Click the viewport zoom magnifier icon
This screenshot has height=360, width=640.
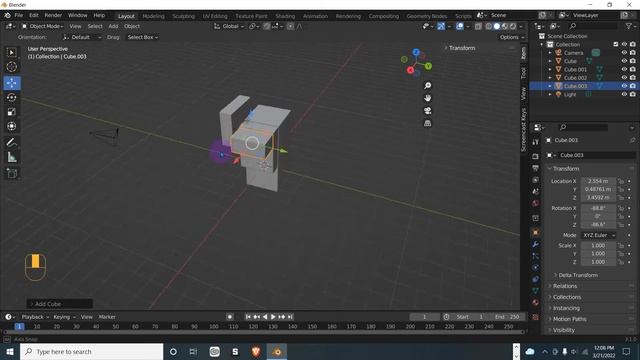(427, 86)
